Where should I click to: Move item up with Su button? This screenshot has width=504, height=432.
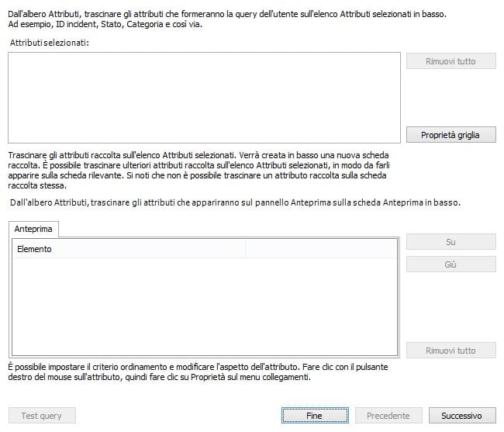(x=450, y=242)
